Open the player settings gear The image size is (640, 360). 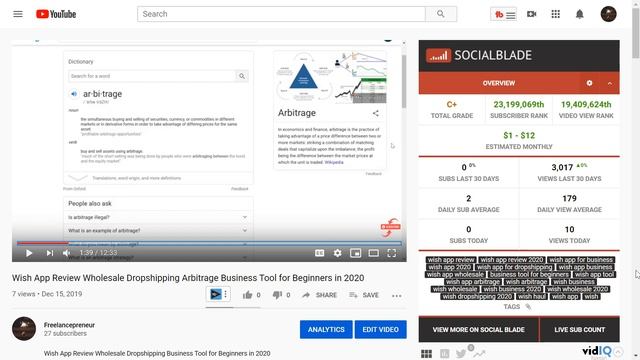(338, 253)
